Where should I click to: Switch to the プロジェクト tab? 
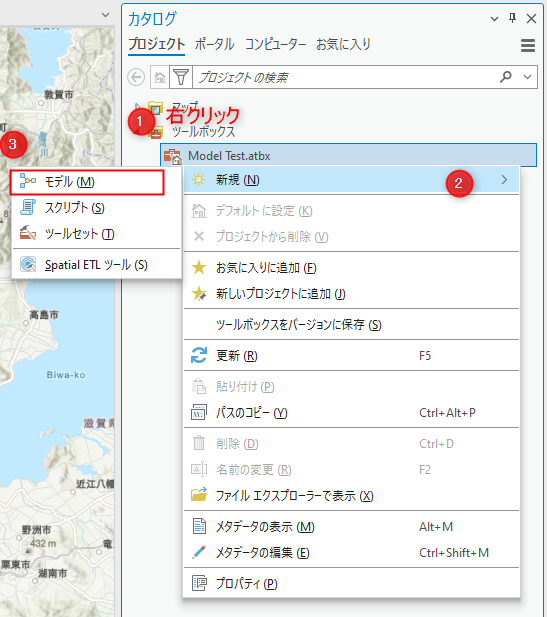pos(157,44)
